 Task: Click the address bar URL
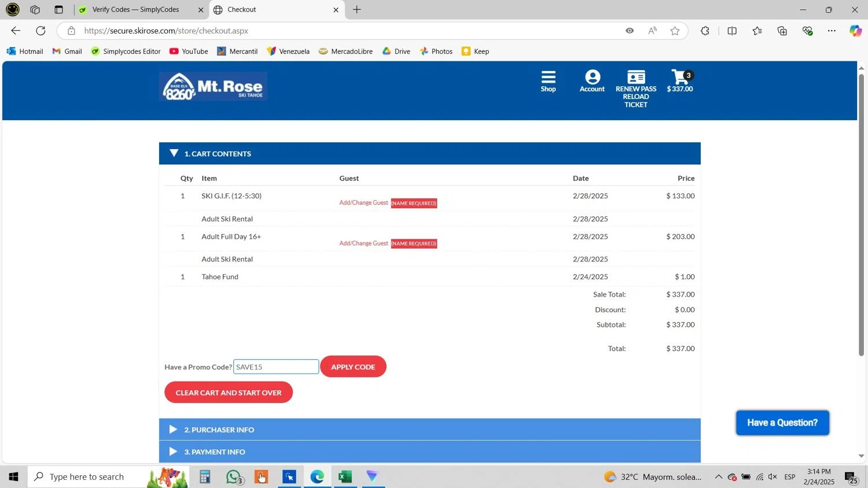(166, 31)
